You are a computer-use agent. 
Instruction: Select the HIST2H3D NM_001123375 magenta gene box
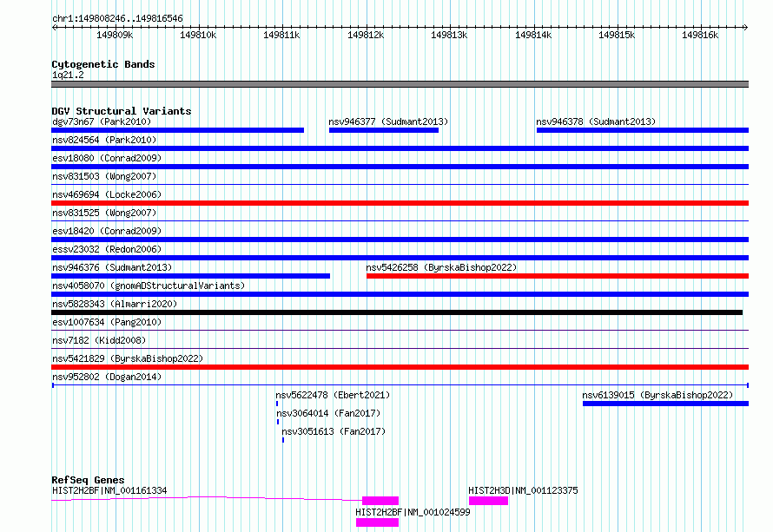pos(488,501)
